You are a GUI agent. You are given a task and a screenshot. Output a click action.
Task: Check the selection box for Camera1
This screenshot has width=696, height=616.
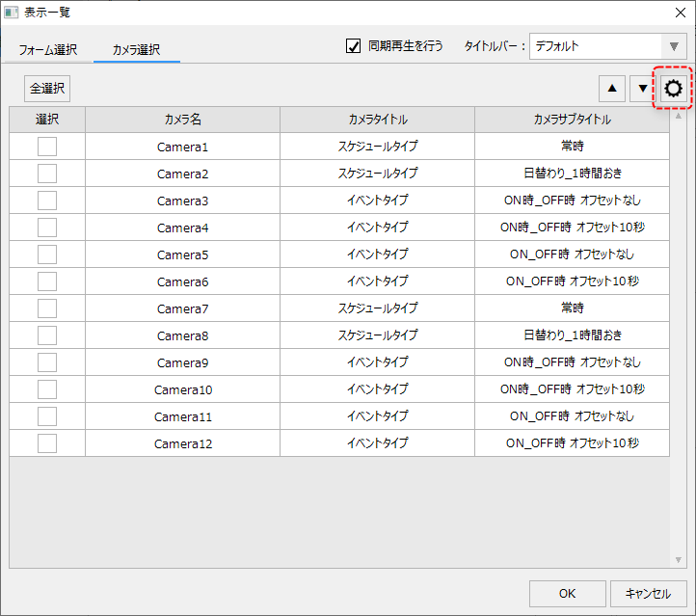(x=47, y=147)
